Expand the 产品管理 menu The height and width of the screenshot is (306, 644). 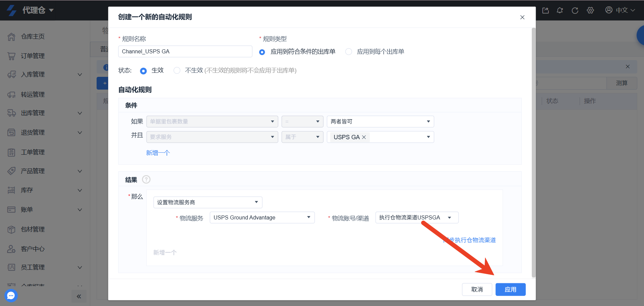tap(80, 171)
